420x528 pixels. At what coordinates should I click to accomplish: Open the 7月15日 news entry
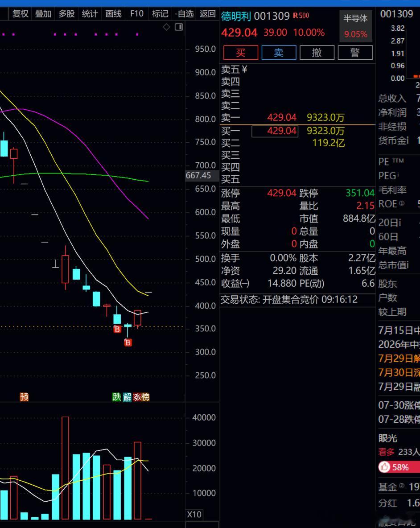click(x=399, y=330)
